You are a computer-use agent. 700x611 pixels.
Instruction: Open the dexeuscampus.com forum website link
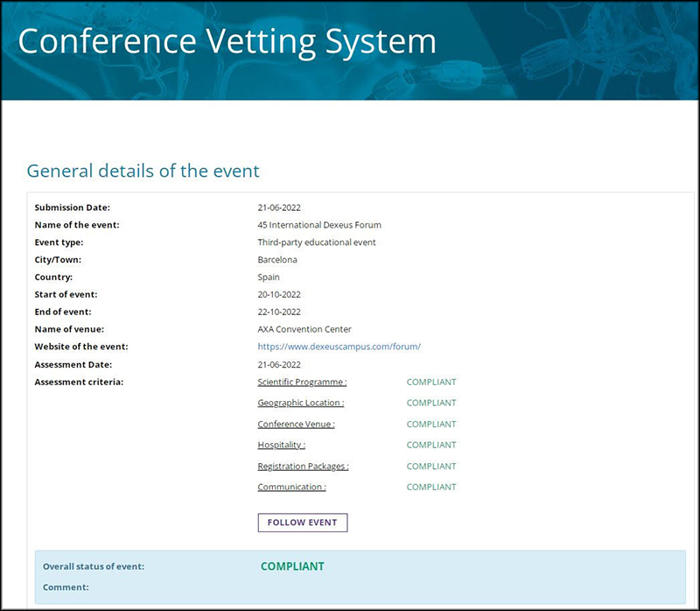[339, 347]
